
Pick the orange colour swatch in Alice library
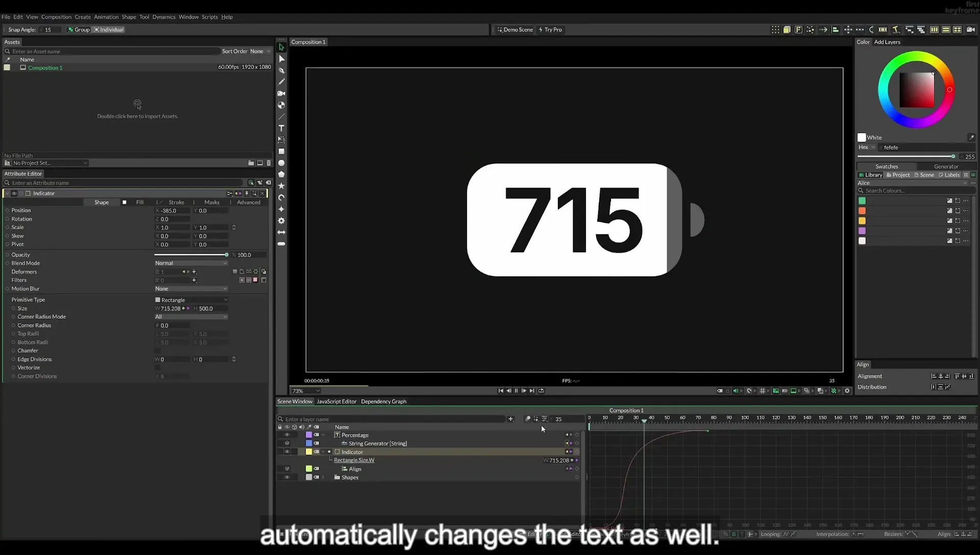(x=862, y=211)
